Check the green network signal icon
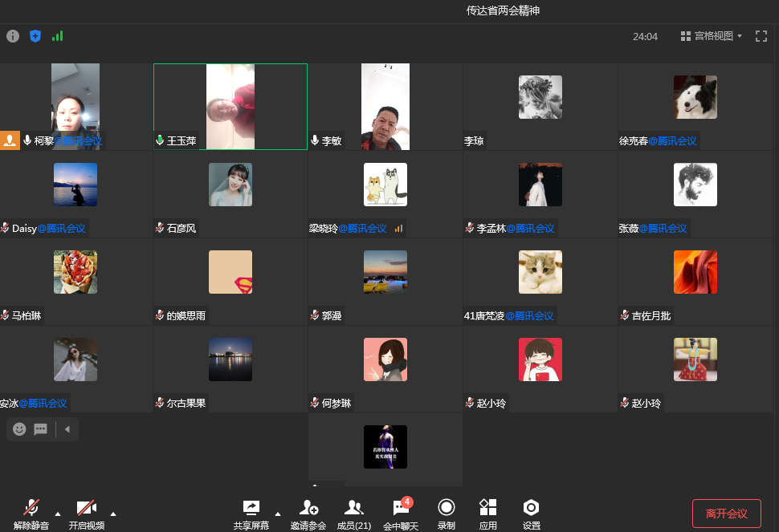Screen dimensions: 779x532 coord(57,36)
